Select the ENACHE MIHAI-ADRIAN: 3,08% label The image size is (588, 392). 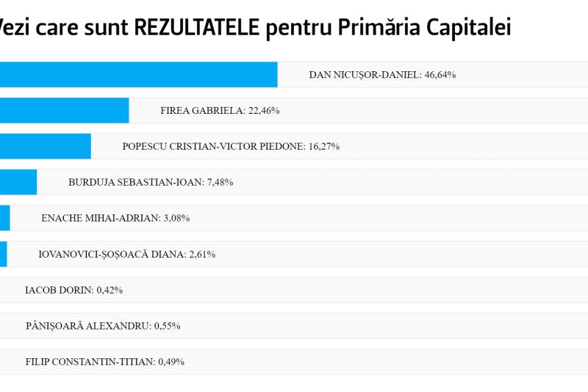click(x=115, y=218)
